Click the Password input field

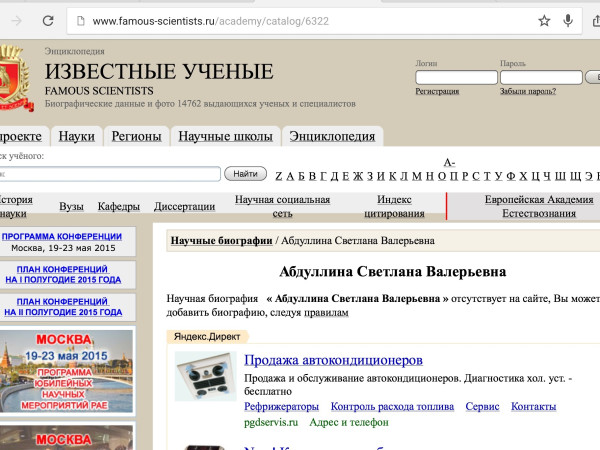(x=540, y=77)
